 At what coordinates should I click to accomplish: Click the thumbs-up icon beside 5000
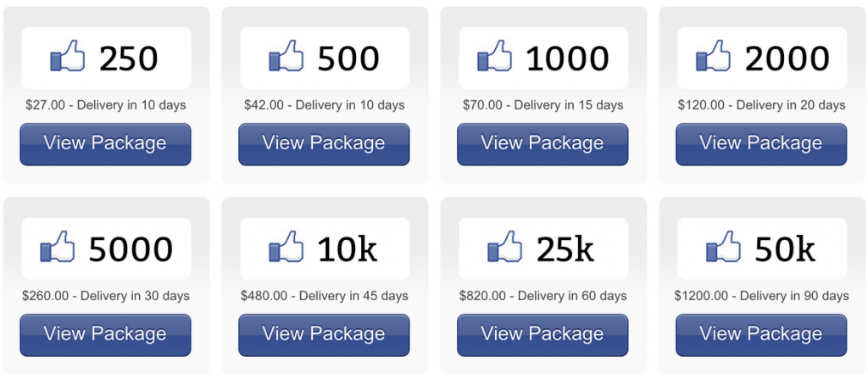click(58, 247)
